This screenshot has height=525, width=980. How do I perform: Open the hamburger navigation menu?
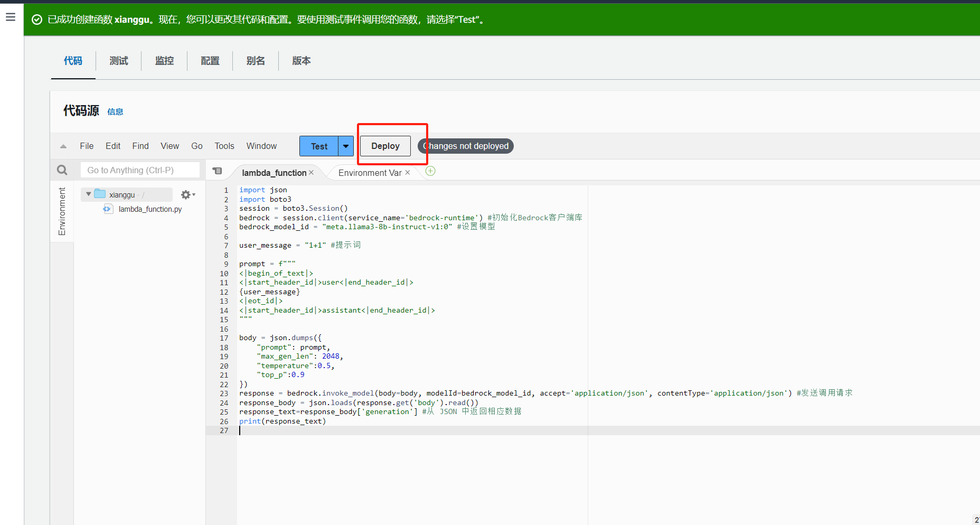coord(11,17)
